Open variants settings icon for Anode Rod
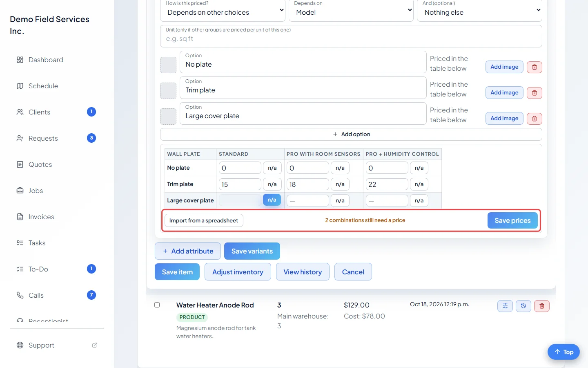 pyautogui.click(x=505, y=306)
